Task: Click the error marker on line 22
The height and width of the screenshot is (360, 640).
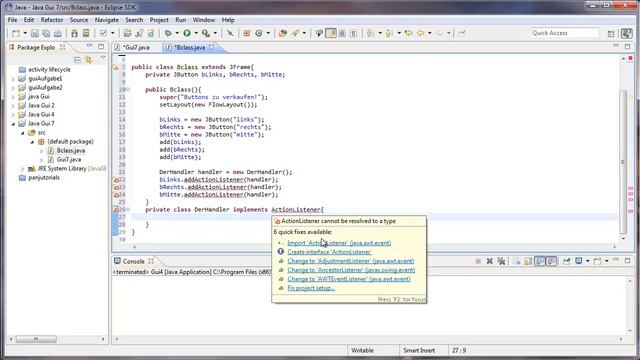Action: click(x=116, y=180)
